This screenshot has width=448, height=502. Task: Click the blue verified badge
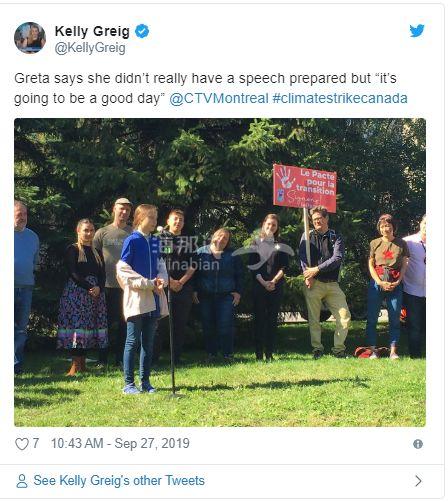pos(142,31)
